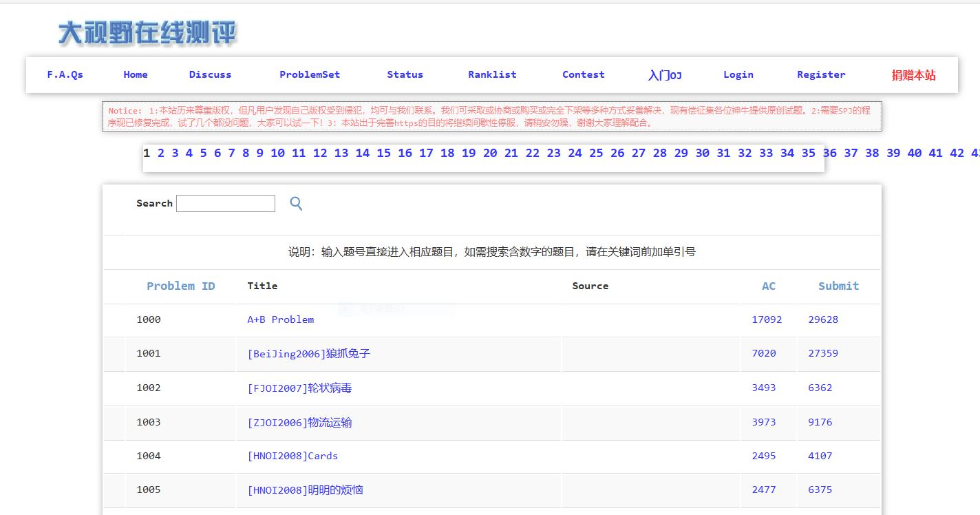Open the A+B Problem link
The width and height of the screenshot is (980, 515).
pos(280,319)
